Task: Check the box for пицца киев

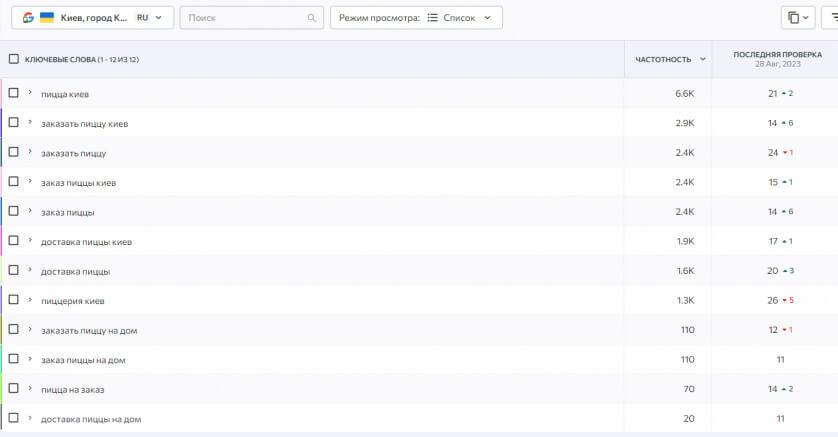Action: (x=14, y=93)
